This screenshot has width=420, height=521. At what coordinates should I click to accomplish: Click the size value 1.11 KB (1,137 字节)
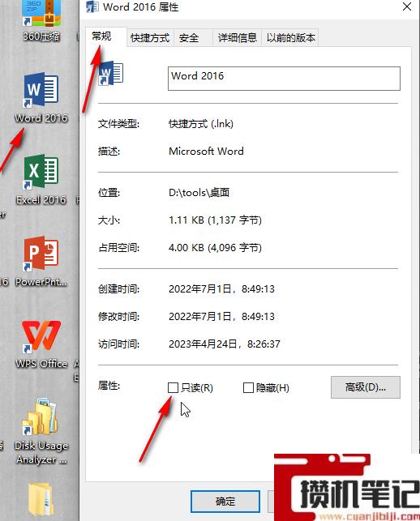(215, 220)
